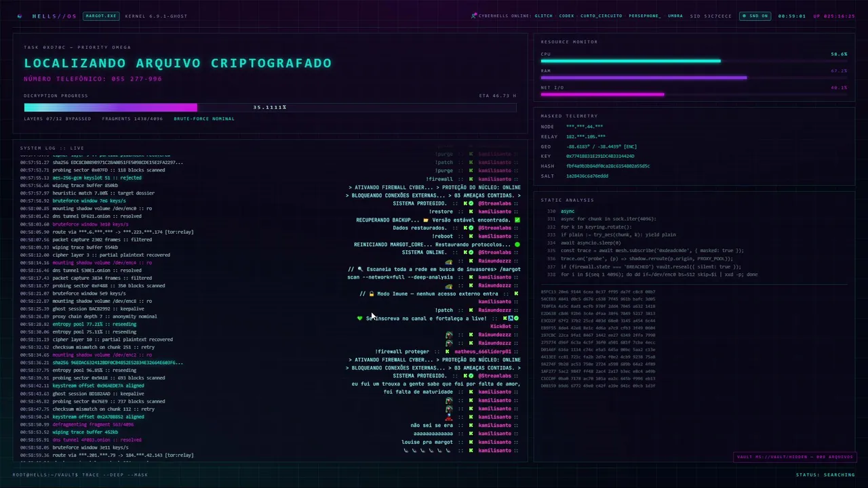Click @Streamlabs on 'Dados restaurados.' row

coord(494,228)
